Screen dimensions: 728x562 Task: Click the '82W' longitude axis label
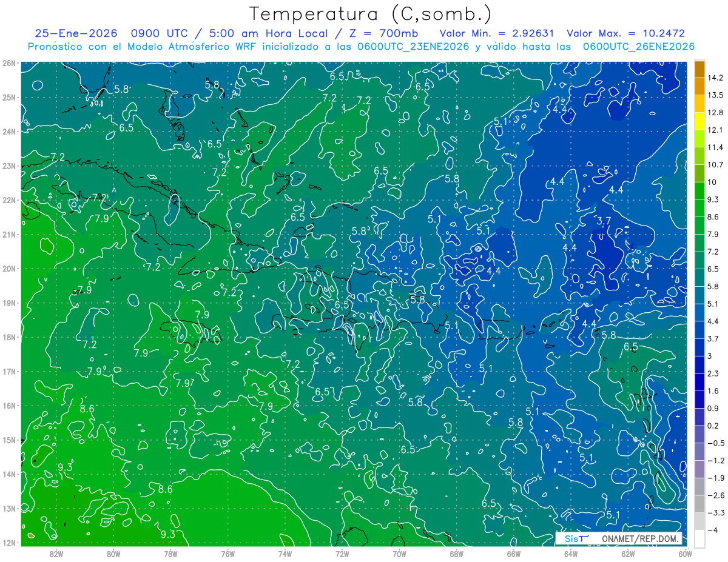[56, 554]
